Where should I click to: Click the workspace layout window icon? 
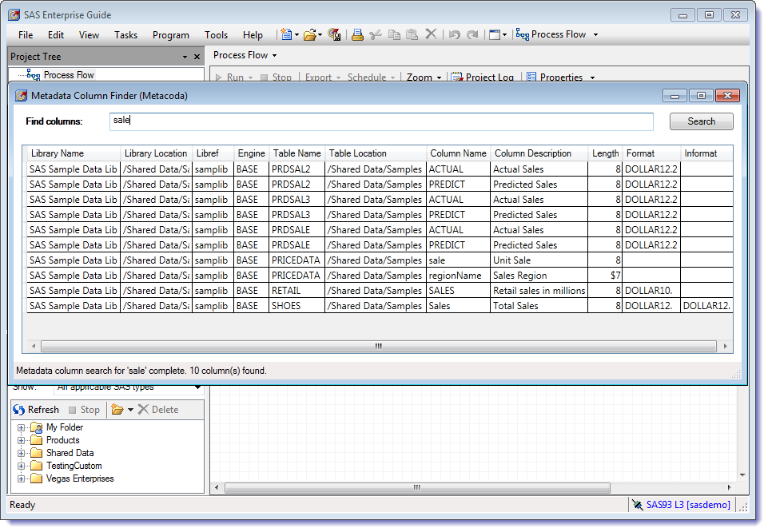click(495, 35)
